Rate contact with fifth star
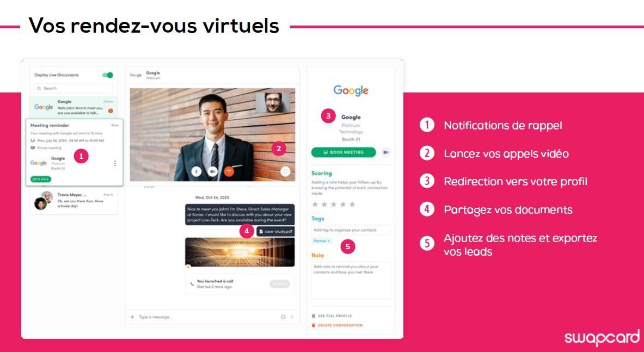Viewport: 644px width, 352px height. (x=352, y=205)
